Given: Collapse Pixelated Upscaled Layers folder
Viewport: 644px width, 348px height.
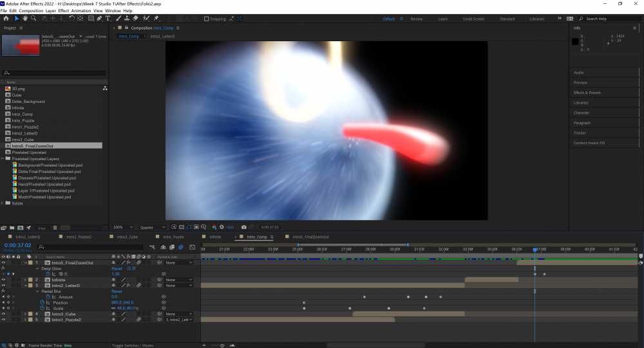Looking at the screenshot, I should point(3,158).
